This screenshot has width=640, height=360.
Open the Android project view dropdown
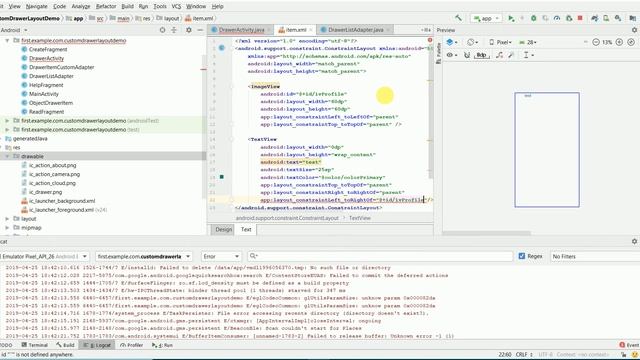pos(14,30)
